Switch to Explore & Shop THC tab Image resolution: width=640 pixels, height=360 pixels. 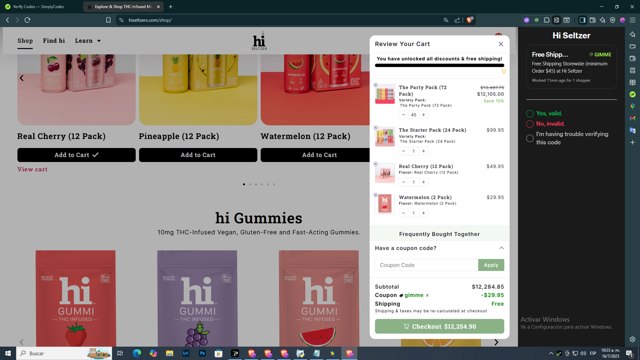[122, 7]
